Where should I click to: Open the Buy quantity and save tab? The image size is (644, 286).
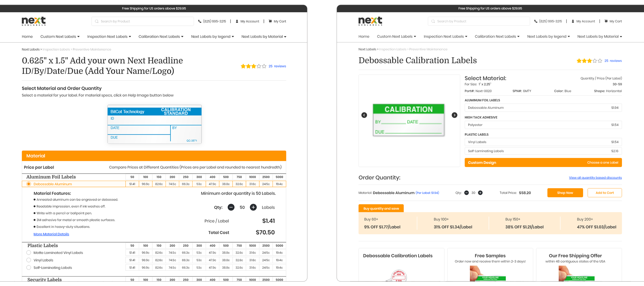click(381, 208)
